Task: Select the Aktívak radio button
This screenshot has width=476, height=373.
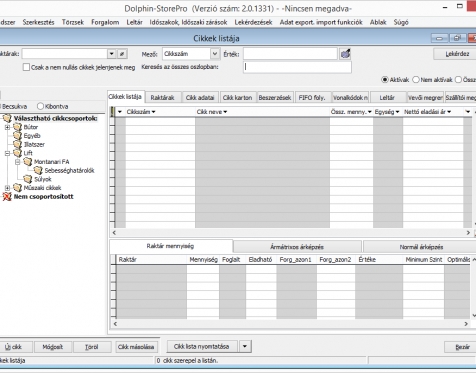Action: [x=385, y=80]
